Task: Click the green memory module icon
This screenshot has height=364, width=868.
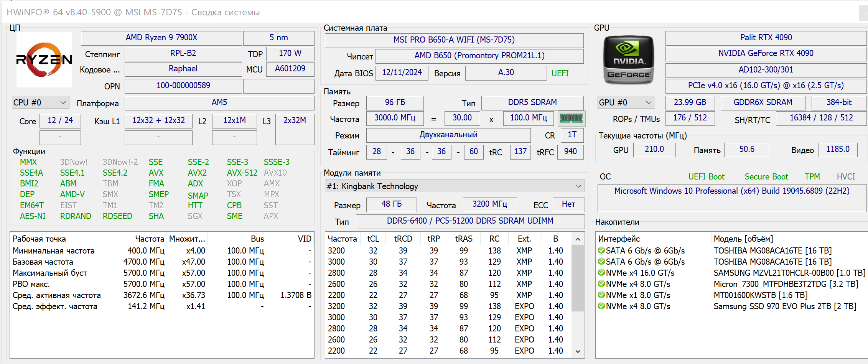Action: (571, 118)
